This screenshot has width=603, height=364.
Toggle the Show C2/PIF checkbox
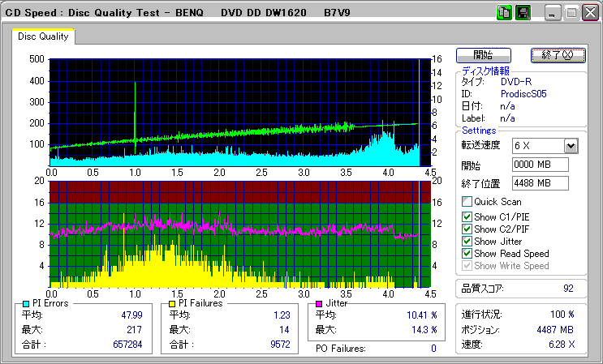tap(467, 229)
